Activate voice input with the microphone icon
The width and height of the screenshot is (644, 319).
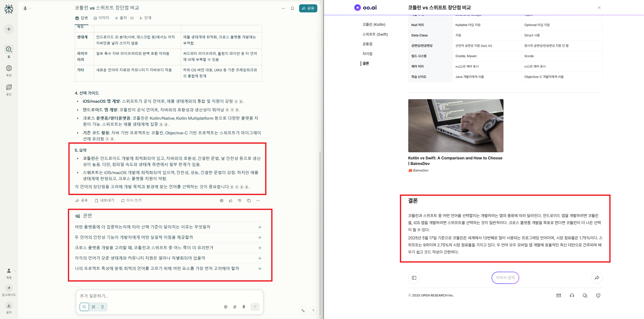pyautogui.click(x=244, y=307)
